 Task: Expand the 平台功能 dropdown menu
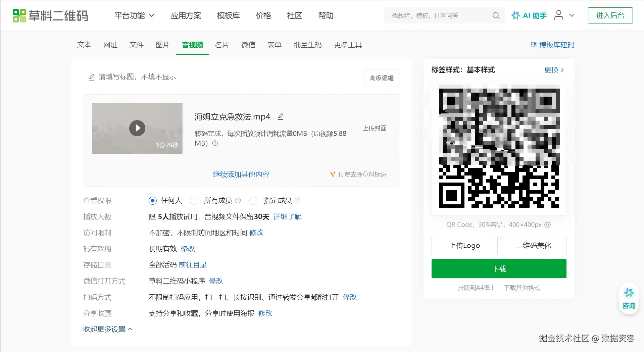(134, 15)
